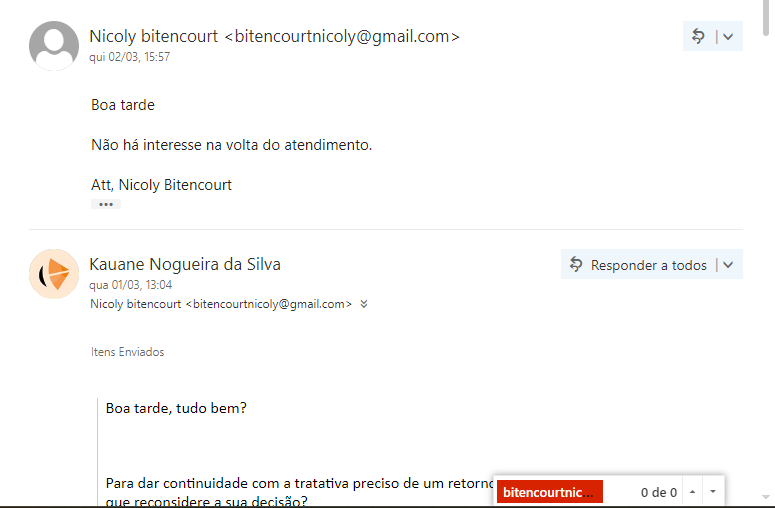The height and width of the screenshot is (508, 775).
Task: Expand recipient details with the double chevron
Action: click(x=364, y=304)
